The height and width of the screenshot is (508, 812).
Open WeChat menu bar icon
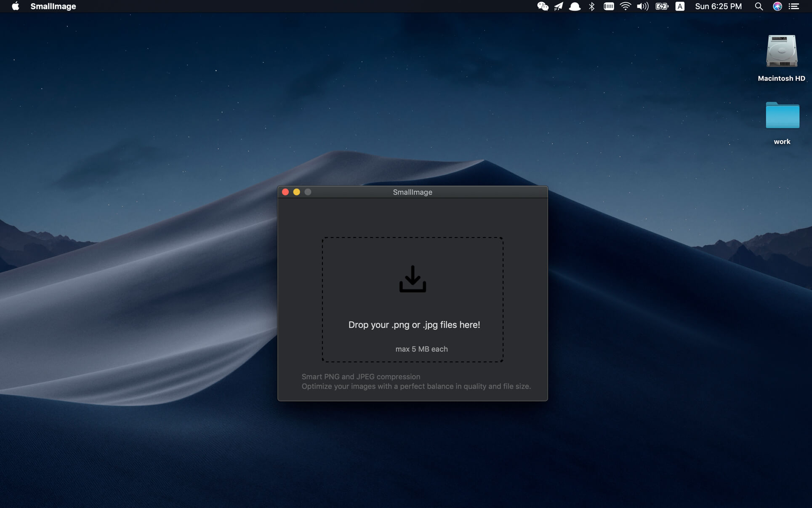coord(543,6)
